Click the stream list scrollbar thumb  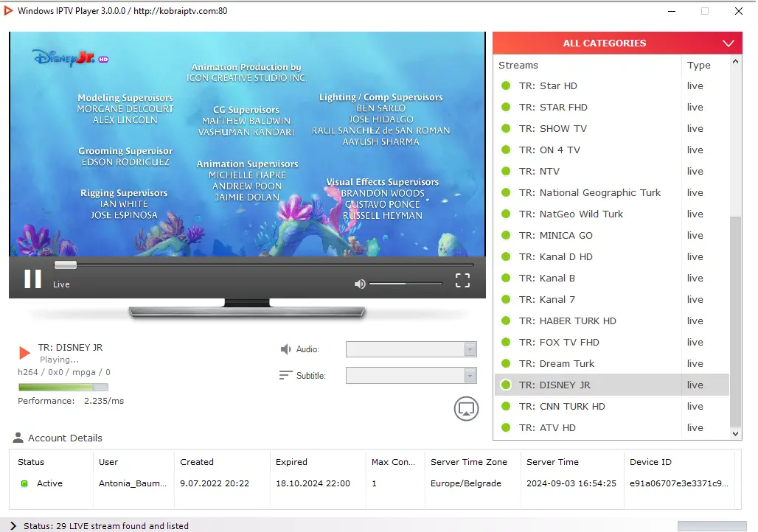735,321
